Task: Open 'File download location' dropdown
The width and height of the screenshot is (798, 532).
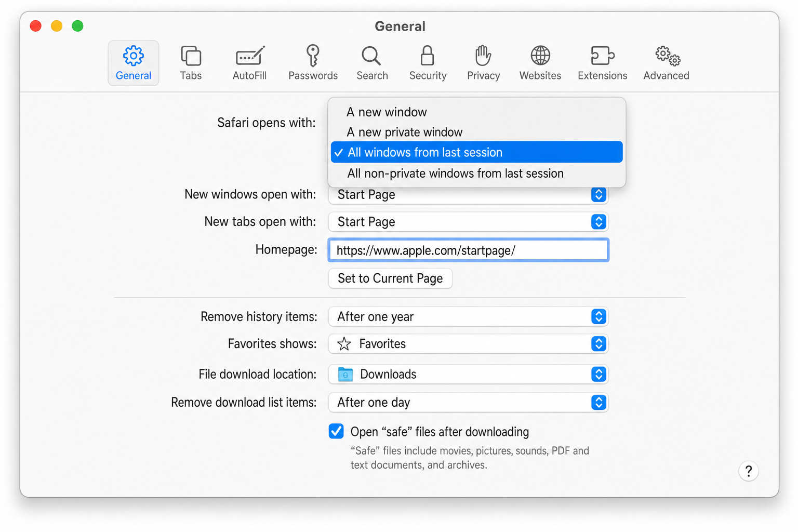Action: click(468, 374)
